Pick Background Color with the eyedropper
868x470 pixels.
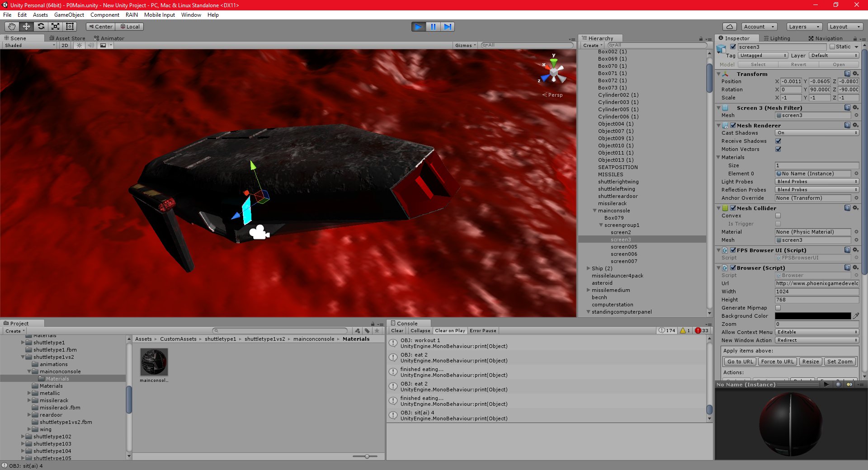click(856, 316)
